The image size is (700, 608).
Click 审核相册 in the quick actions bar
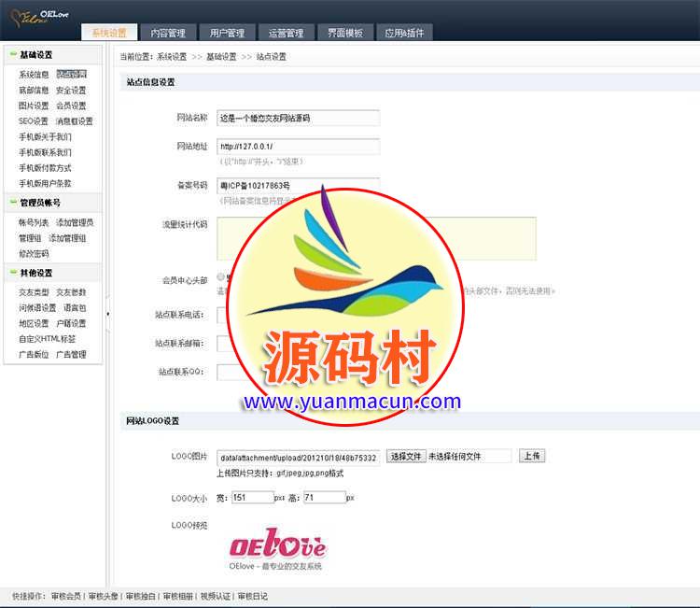178,597
